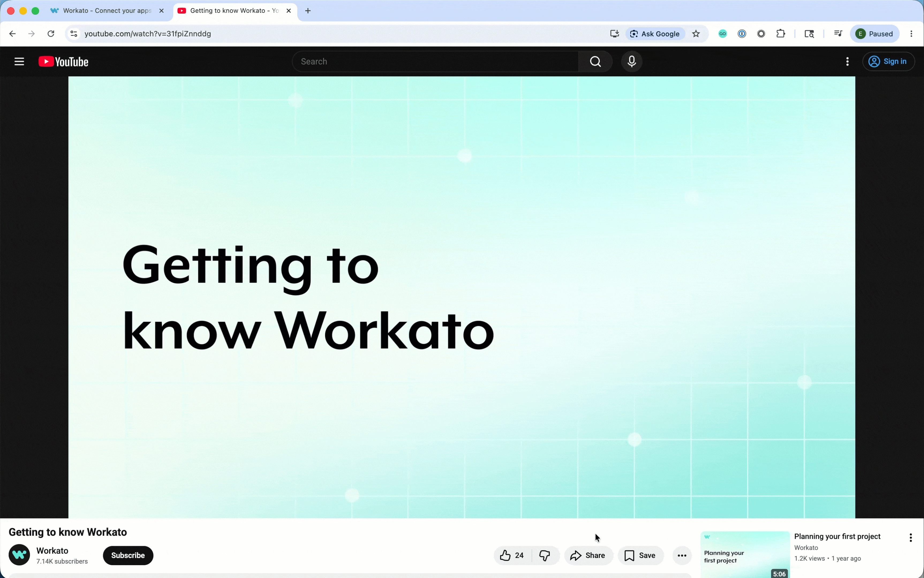Open the dark gear-shaped extension icon
This screenshot has width=924, height=578.
(x=761, y=34)
